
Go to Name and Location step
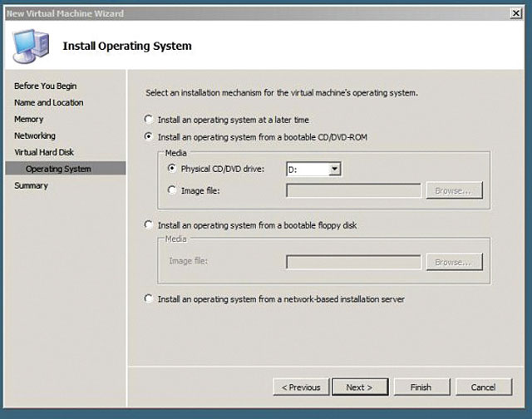[x=49, y=102]
